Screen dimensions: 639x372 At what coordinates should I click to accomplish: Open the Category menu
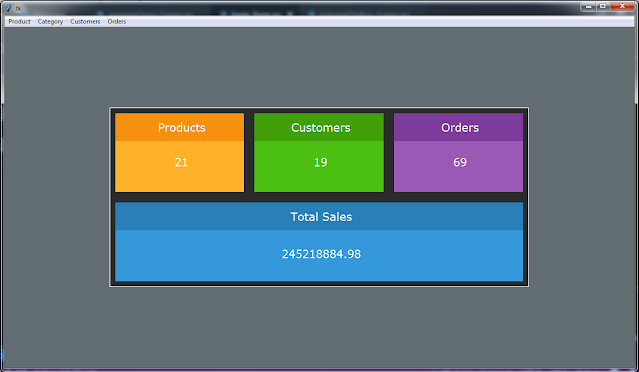pyautogui.click(x=50, y=22)
